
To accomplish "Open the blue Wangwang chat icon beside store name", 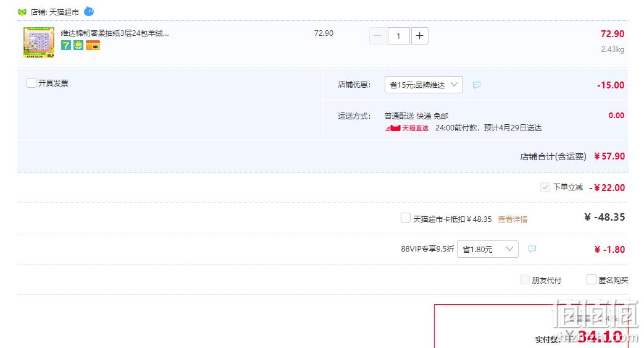I will coord(89,12).
